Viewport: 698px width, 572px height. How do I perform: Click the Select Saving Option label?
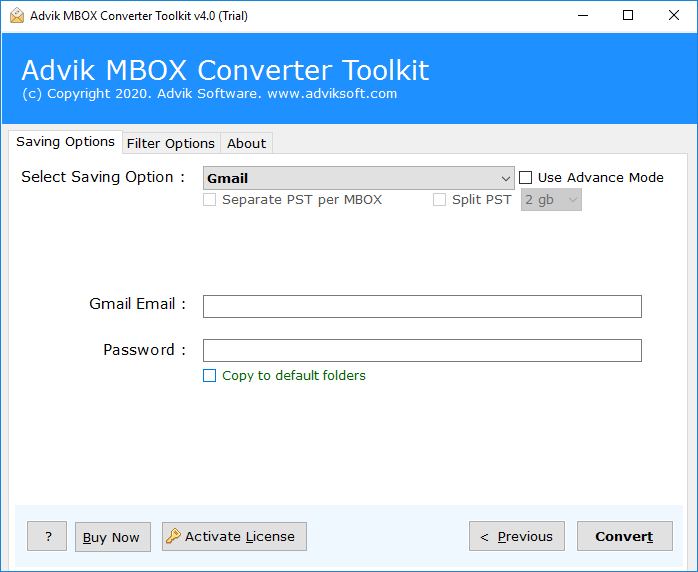coord(103,177)
